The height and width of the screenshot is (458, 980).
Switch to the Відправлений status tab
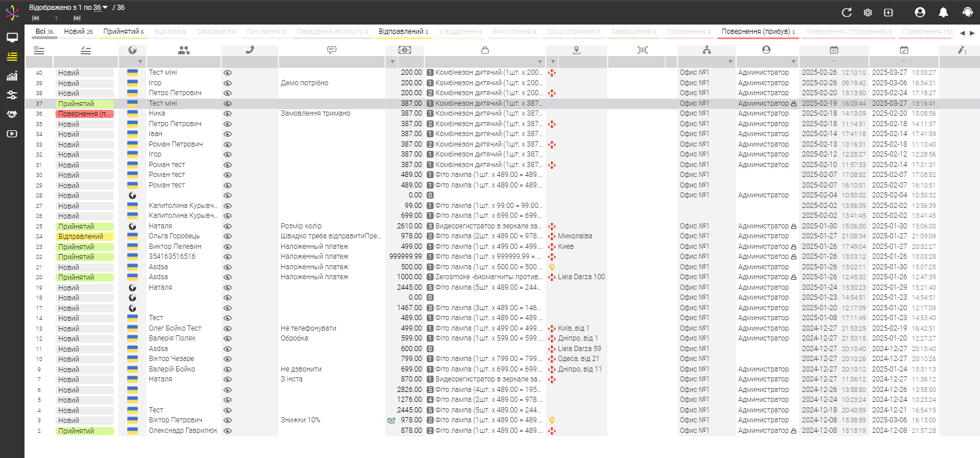tap(403, 32)
